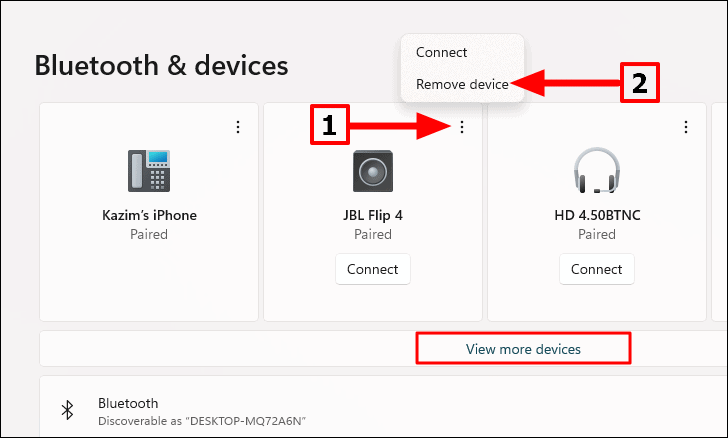Click the JBL Flip 4 speaker icon
728x438 pixels.
(373, 171)
